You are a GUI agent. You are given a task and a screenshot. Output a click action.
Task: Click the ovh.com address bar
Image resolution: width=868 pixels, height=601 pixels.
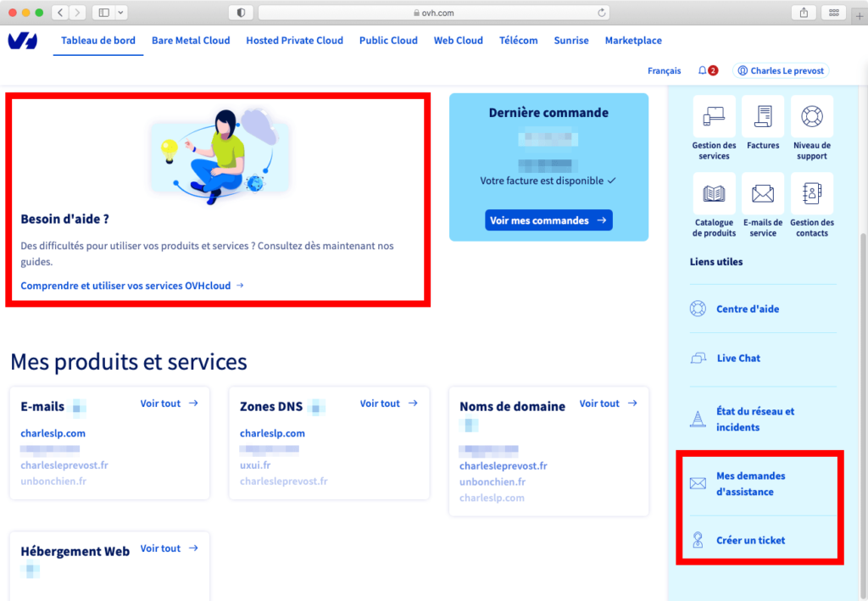433,12
